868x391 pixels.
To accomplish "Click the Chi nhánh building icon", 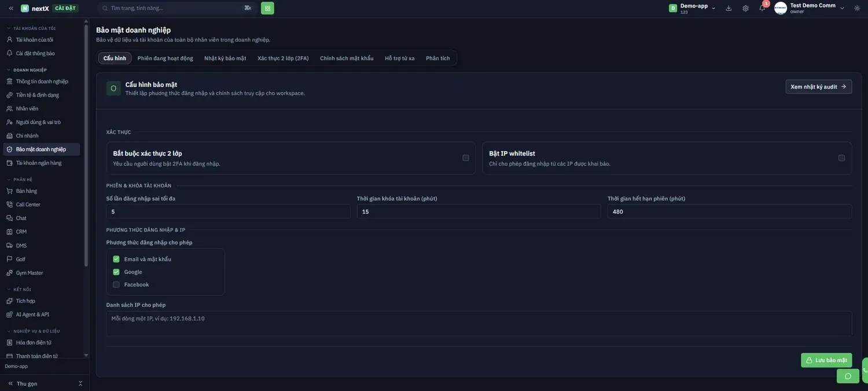I will [x=9, y=136].
